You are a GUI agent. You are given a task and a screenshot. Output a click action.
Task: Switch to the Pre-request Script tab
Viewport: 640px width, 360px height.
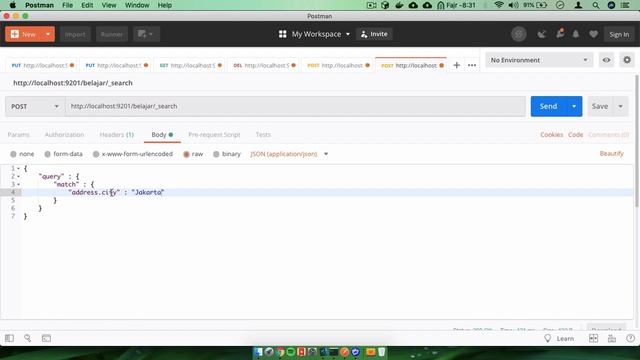[x=214, y=135]
